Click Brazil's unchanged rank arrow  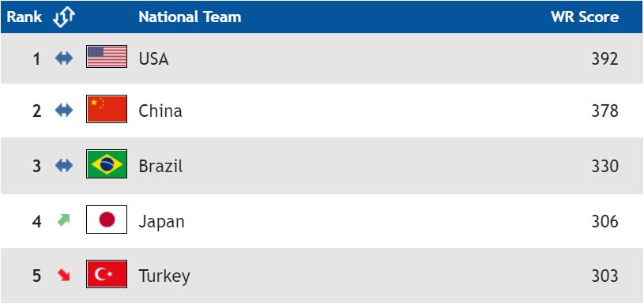tap(64, 166)
